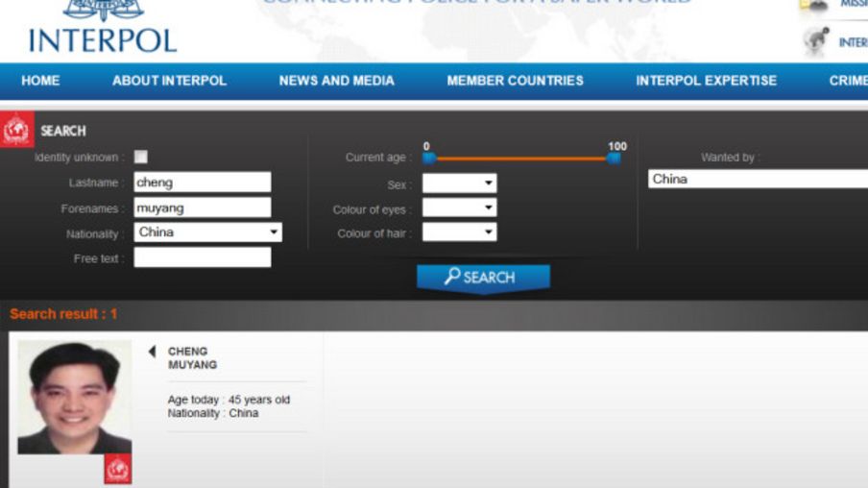
Task: Click the Lastname input field
Action: [203, 183]
